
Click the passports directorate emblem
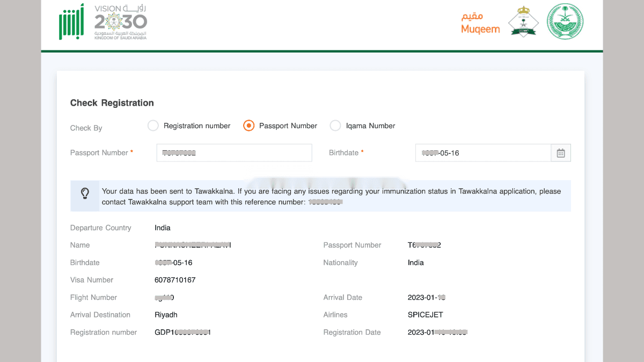click(x=523, y=21)
